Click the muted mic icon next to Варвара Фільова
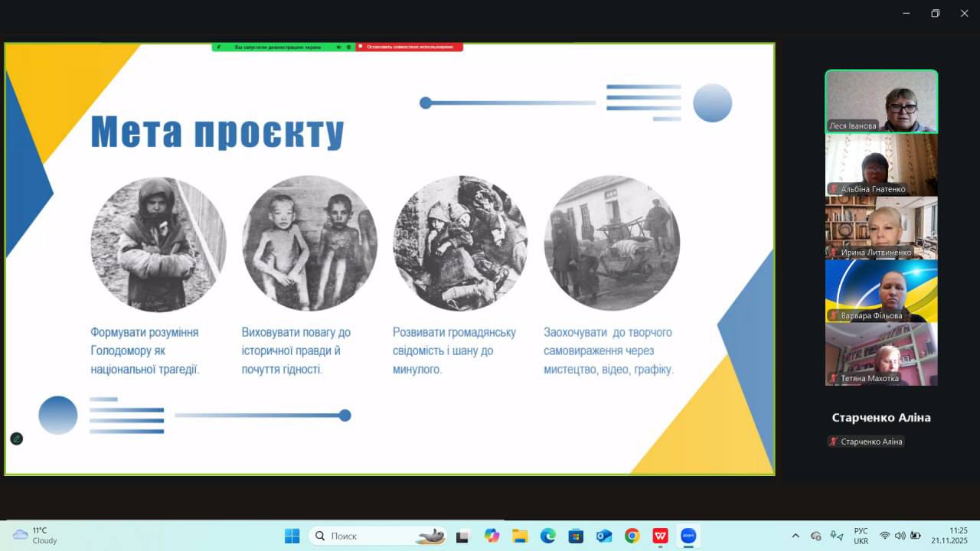 [833, 315]
